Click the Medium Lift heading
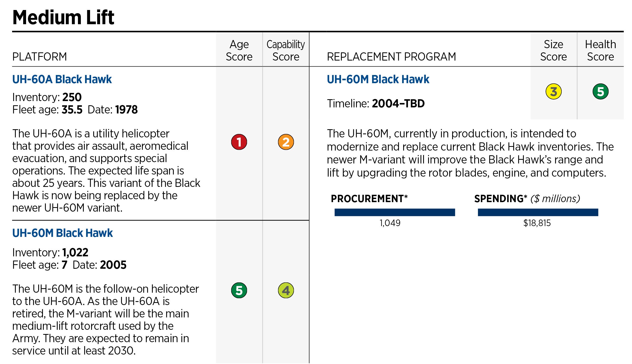Image resolution: width=632 pixels, height=364 pixels. click(x=63, y=17)
